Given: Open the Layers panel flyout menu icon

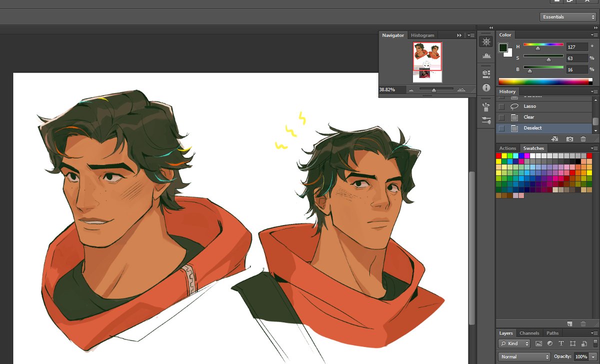Looking at the screenshot, I should (594, 333).
